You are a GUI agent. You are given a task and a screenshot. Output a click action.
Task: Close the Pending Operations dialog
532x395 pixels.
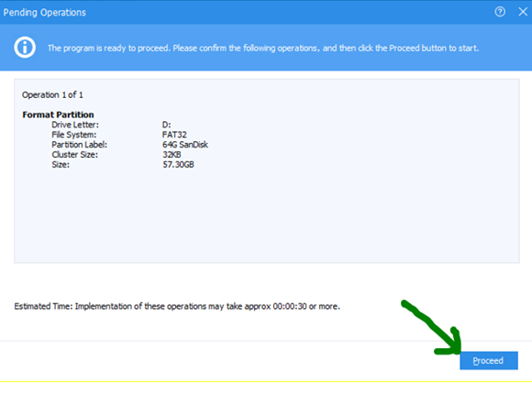click(523, 12)
